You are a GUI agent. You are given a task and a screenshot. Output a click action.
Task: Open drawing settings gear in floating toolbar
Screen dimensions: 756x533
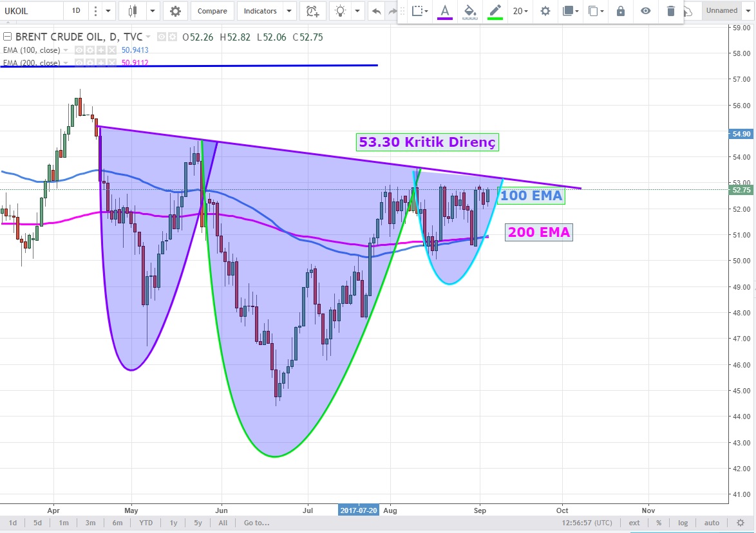tap(545, 11)
